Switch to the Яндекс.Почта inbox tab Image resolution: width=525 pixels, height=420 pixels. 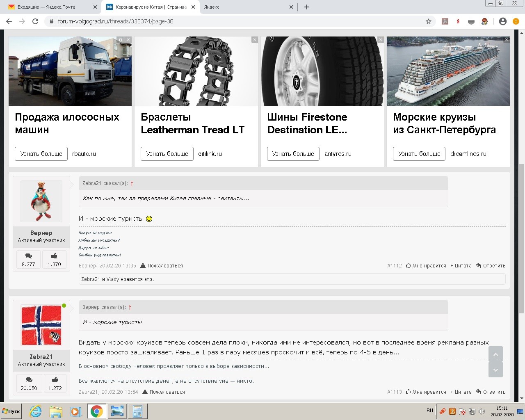coord(46,7)
